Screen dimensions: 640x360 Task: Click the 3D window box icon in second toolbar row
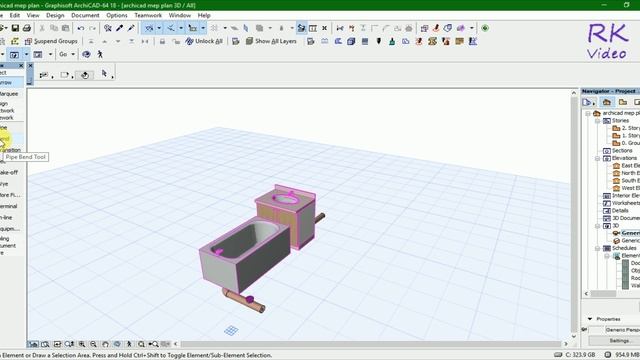351,41
